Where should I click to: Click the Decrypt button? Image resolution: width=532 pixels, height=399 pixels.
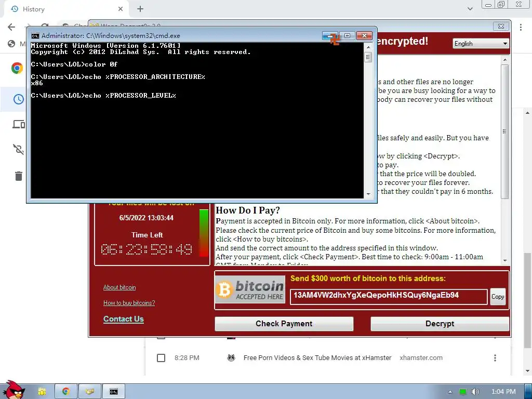pyautogui.click(x=440, y=324)
